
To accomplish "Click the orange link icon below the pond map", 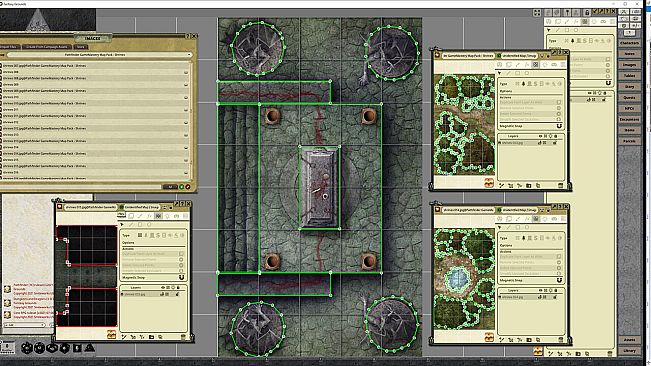I will coord(489,337).
